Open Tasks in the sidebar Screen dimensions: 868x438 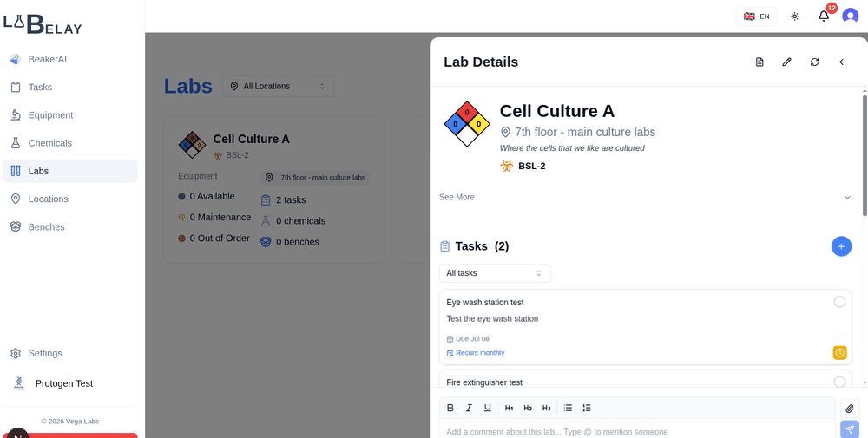[x=69, y=87]
